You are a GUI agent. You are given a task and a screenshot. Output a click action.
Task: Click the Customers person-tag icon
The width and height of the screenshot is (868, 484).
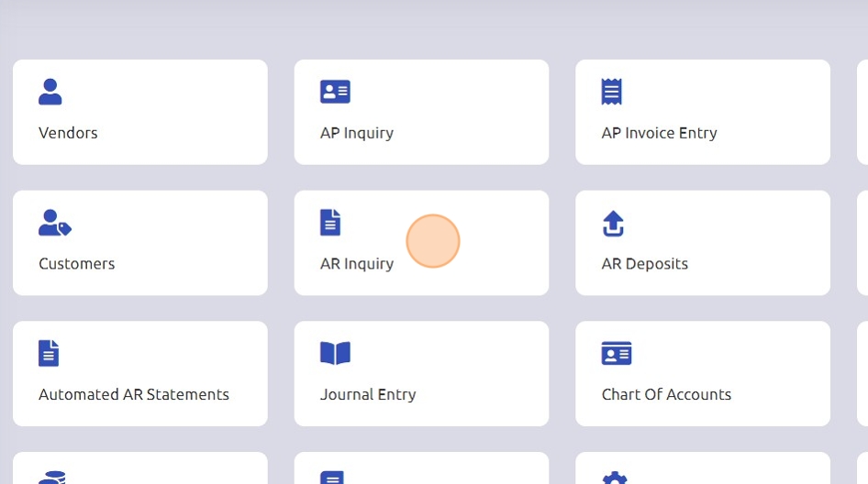coord(54,223)
